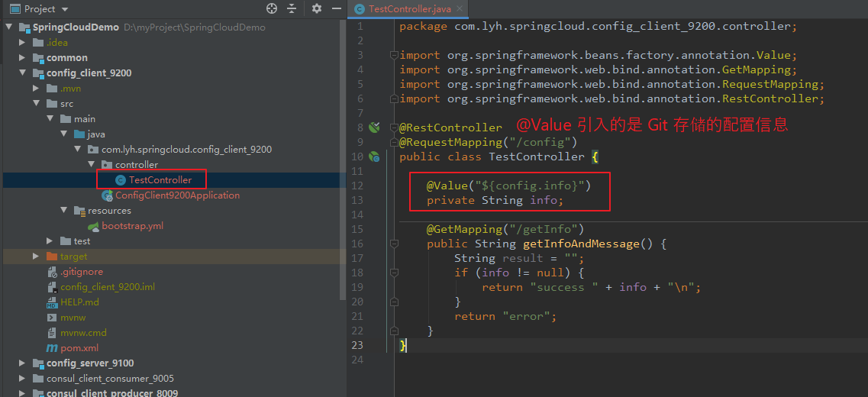Click the bootstrap.yml Spring leaf icon
This screenshot has width=868, height=397.
coord(94,227)
